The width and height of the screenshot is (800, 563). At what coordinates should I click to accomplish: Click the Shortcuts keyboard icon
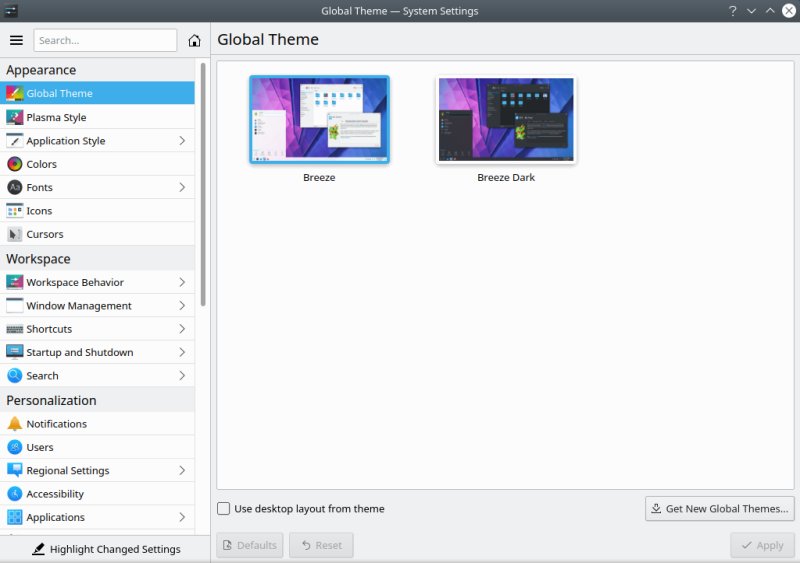click(15, 329)
